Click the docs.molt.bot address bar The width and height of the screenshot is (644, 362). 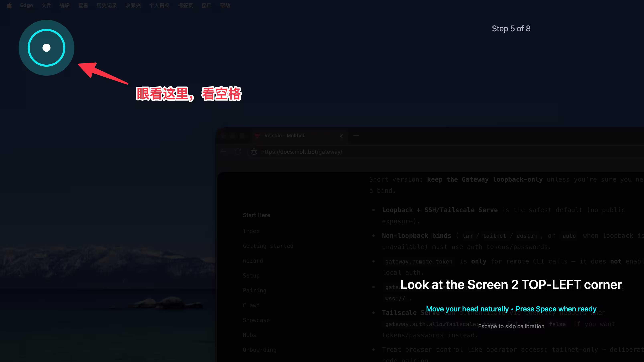pyautogui.click(x=302, y=152)
